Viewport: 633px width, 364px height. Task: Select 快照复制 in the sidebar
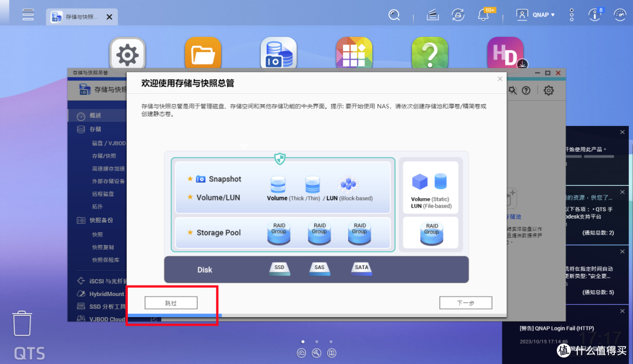click(x=103, y=247)
